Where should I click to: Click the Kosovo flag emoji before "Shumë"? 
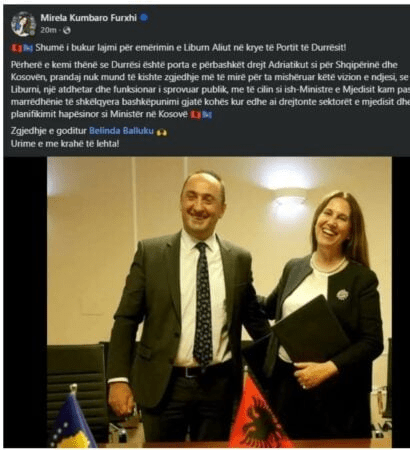28,48
